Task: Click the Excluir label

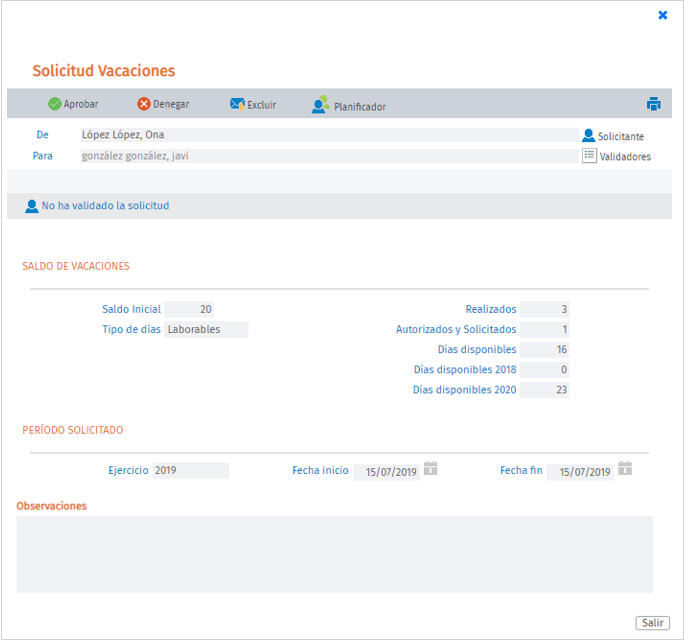Action: [x=262, y=105]
